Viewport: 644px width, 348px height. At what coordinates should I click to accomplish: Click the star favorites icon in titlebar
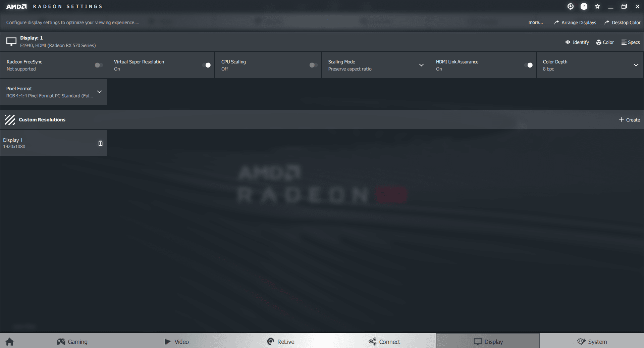(597, 6)
